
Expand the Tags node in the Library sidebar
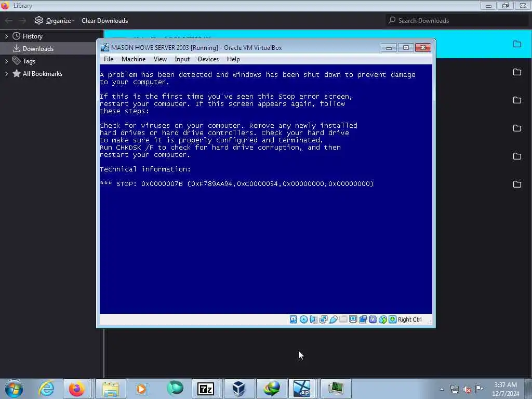coord(6,61)
